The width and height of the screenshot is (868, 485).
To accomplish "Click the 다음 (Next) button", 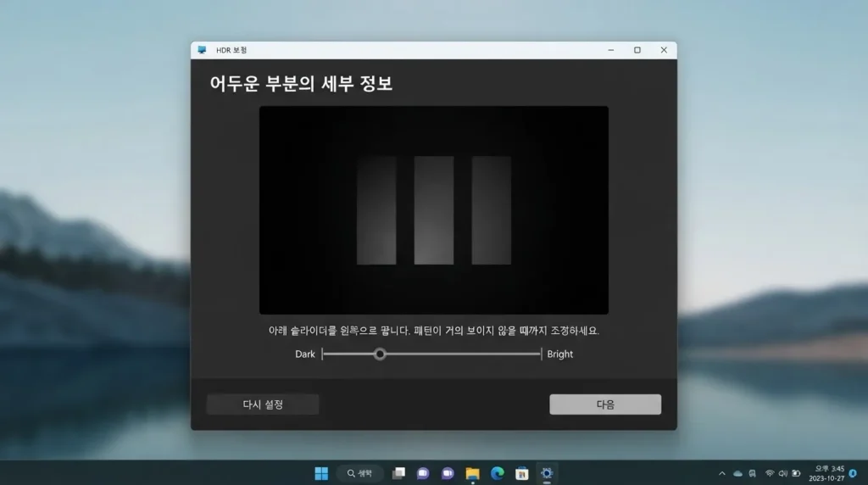I will click(605, 404).
